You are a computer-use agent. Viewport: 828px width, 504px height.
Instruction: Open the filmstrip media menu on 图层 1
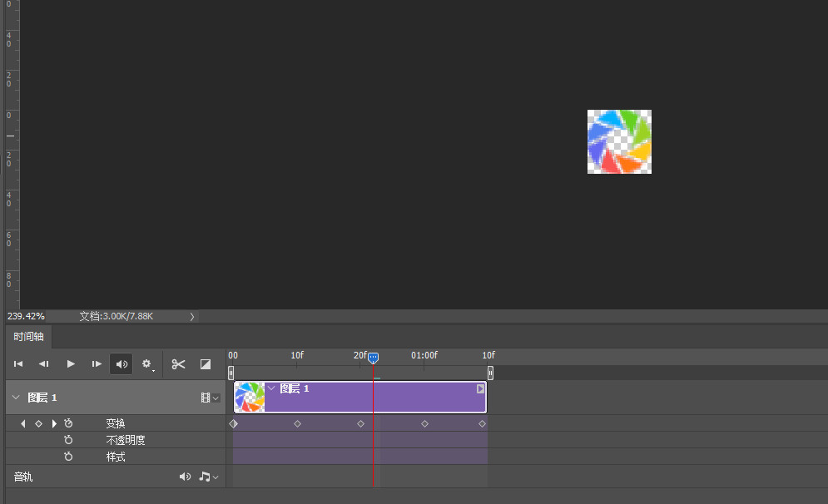pos(210,398)
